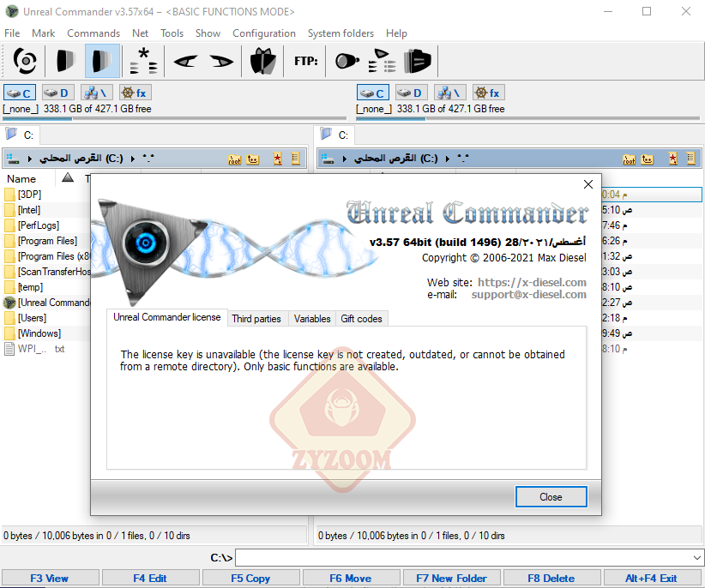Click the parent folder icon in left path bar
The height and width of the screenshot is (588, 705).
pos(253,159)
